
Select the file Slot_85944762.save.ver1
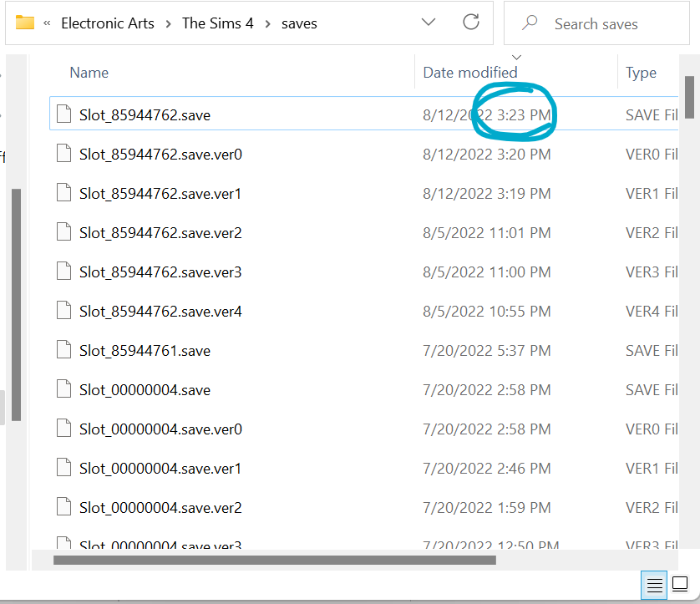coord(160,194)
